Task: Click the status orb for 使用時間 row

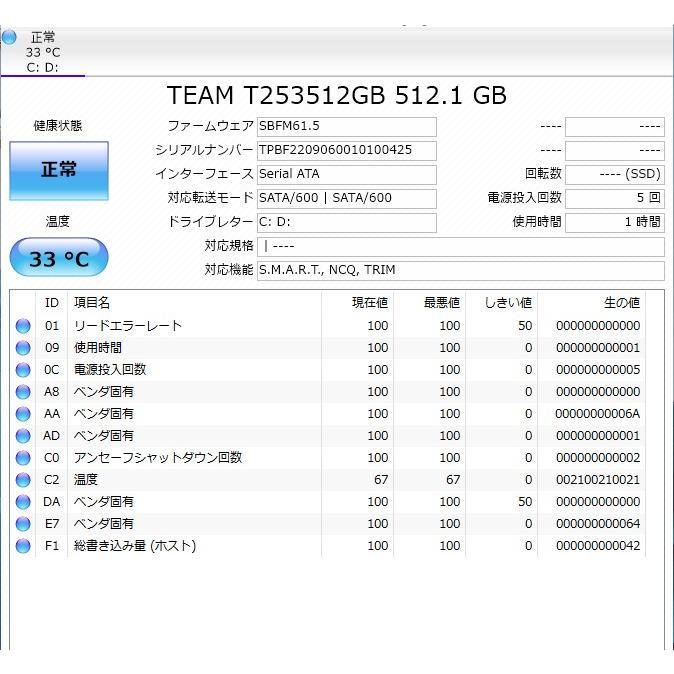Action: tap(23, 348)
